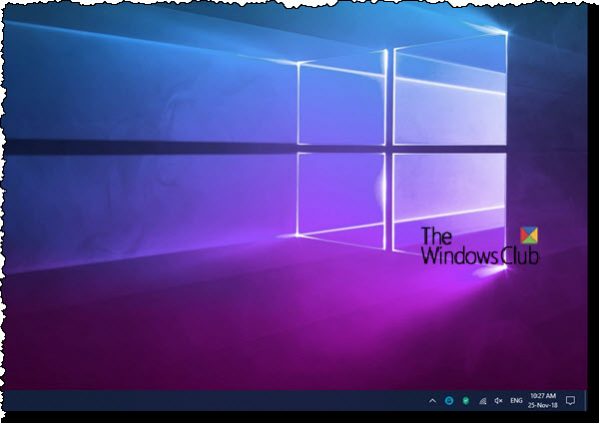The image size is (600, 424).
Task: Open the blue circular tray icon
Action: pos(449,400)
